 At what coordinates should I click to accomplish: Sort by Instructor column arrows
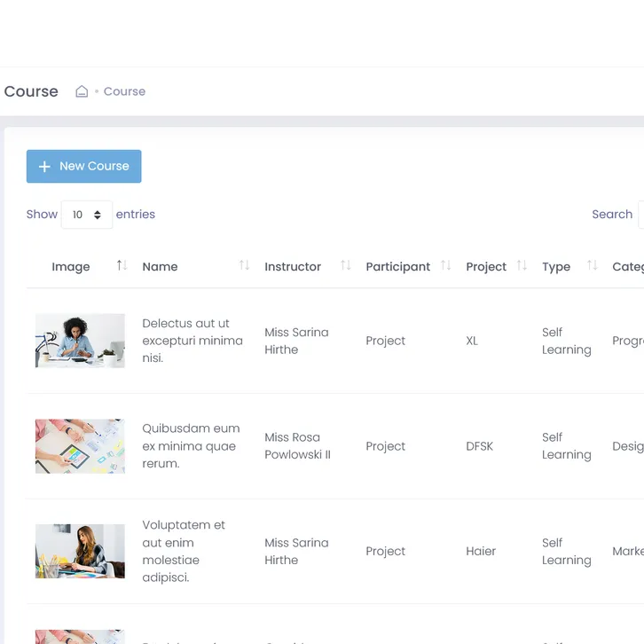click(346, 266)
